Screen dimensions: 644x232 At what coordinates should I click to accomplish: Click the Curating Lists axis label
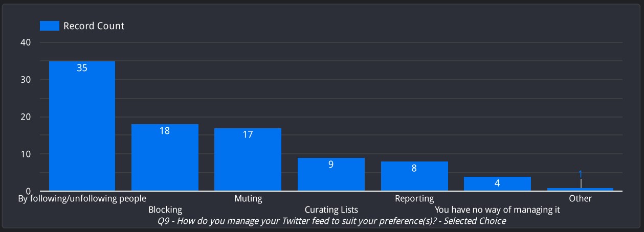pyautogui.click(x=331, y=210)
